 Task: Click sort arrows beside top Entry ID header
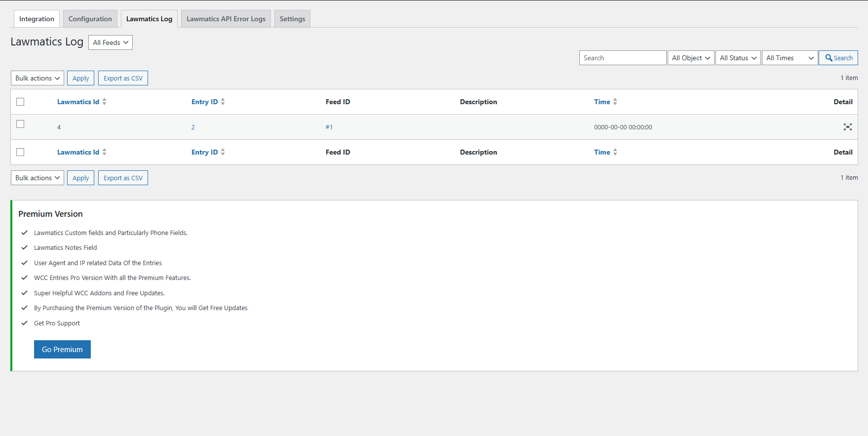(x=223, y=102)
